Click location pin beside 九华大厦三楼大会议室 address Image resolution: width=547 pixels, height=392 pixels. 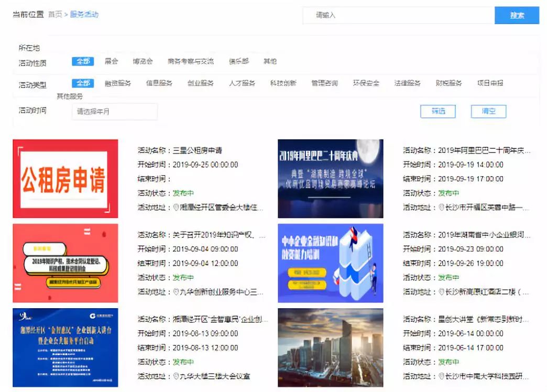pyautogui.click(x=177, y=376)
